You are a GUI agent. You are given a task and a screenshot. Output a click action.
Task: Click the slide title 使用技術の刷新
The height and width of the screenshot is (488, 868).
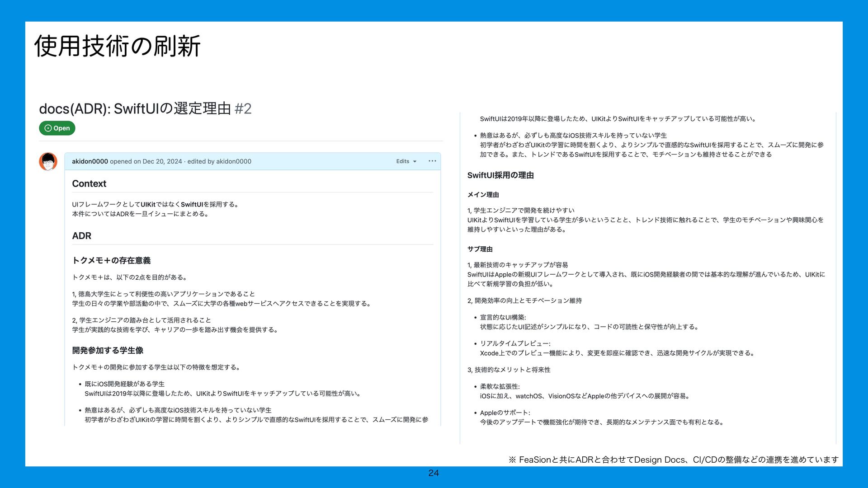[117, 46]
